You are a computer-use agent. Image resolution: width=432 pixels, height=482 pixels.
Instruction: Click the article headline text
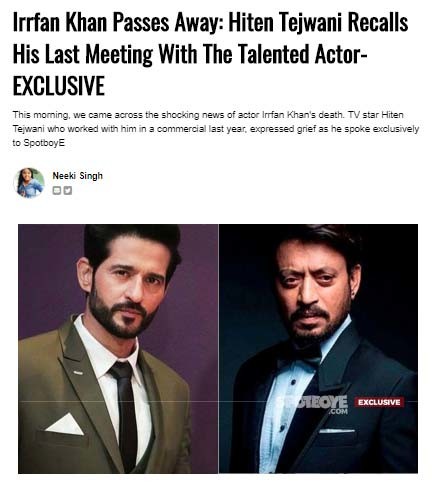click(210, 54)
